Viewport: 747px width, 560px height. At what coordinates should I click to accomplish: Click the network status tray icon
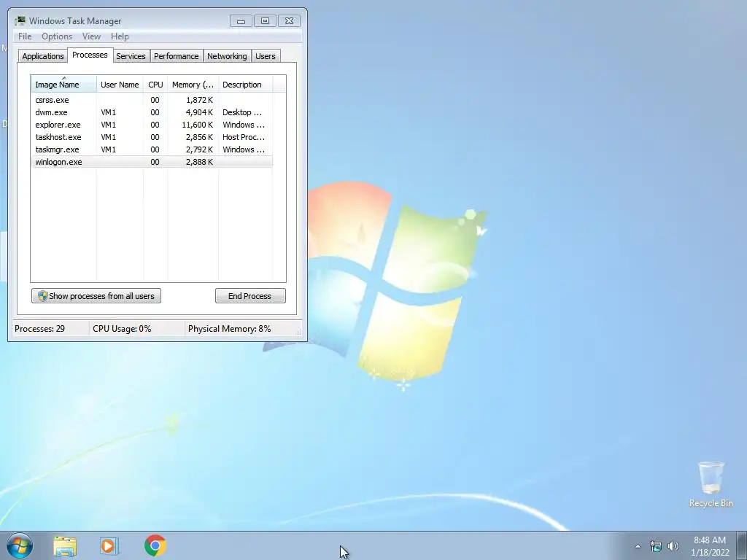coord(656,546)
